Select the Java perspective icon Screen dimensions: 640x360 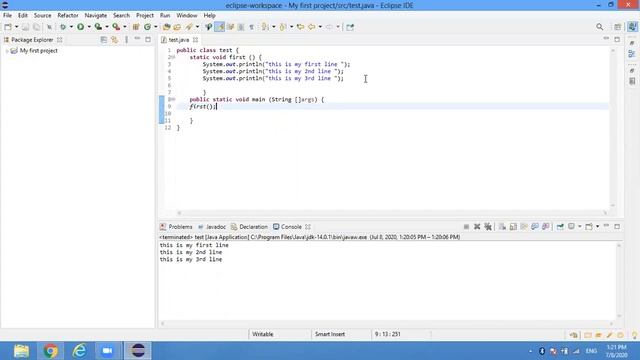[632, 27]
